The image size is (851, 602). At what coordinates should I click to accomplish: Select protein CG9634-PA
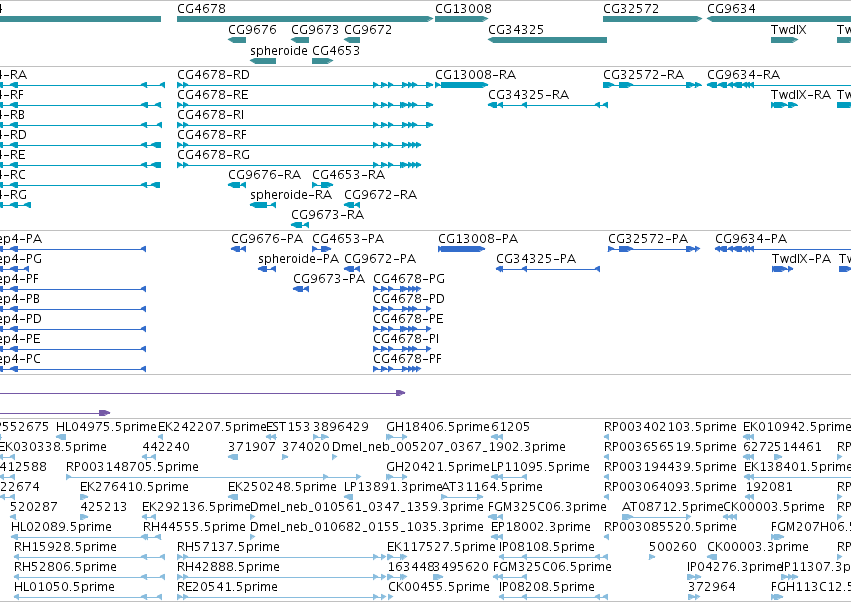[x=783, y=249]
